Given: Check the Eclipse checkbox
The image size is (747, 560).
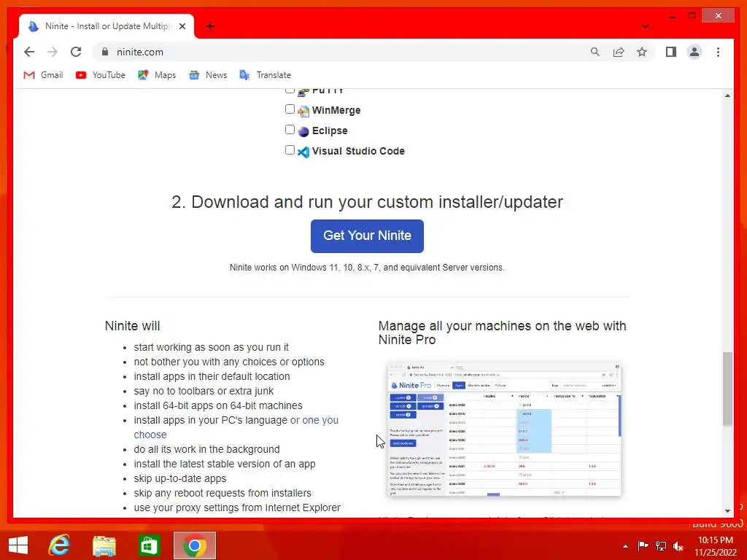Looking at the screenshot, I should click(x=290, y=130).
